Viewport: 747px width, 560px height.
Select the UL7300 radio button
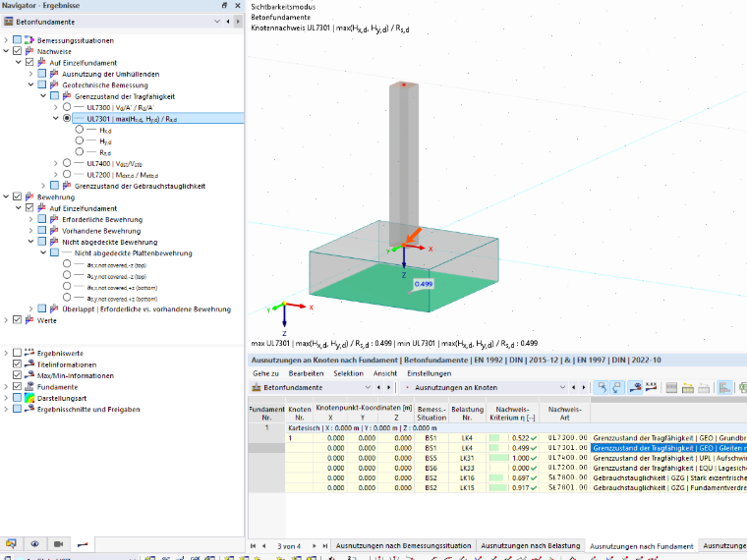(67, 107)
